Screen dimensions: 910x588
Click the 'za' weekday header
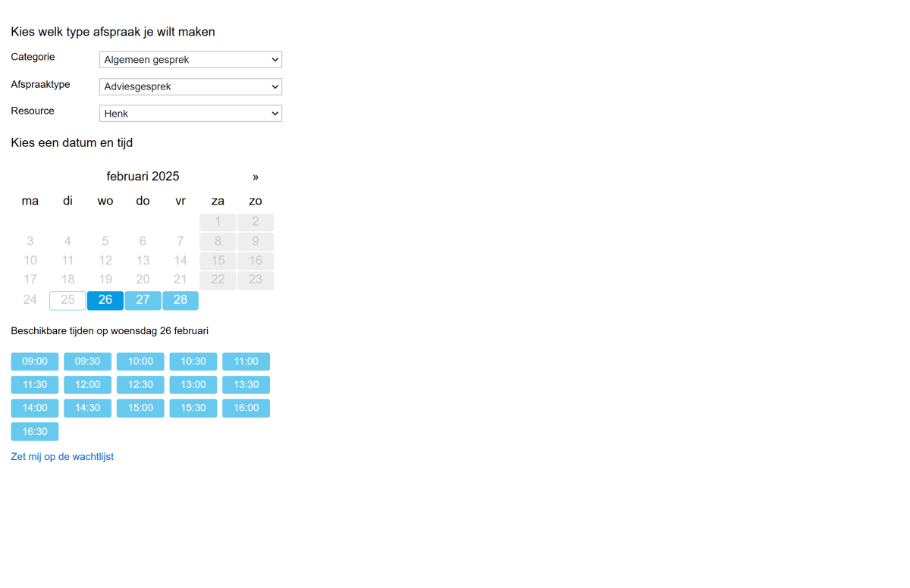(218, 201)
